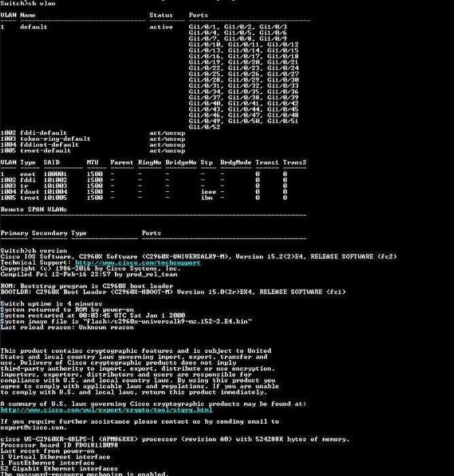Click the 'default' VLAN name

pos(34,27)
